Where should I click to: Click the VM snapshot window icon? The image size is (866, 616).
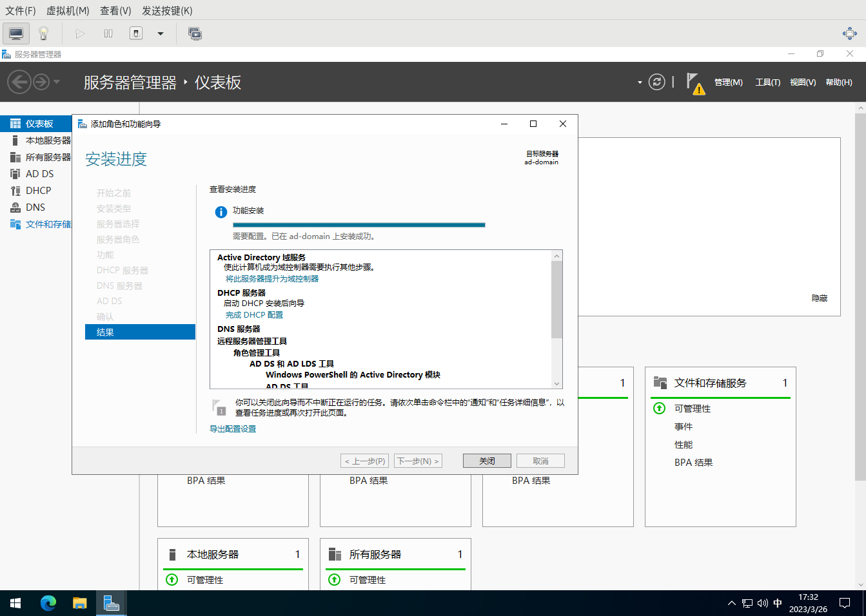point(195,34)
